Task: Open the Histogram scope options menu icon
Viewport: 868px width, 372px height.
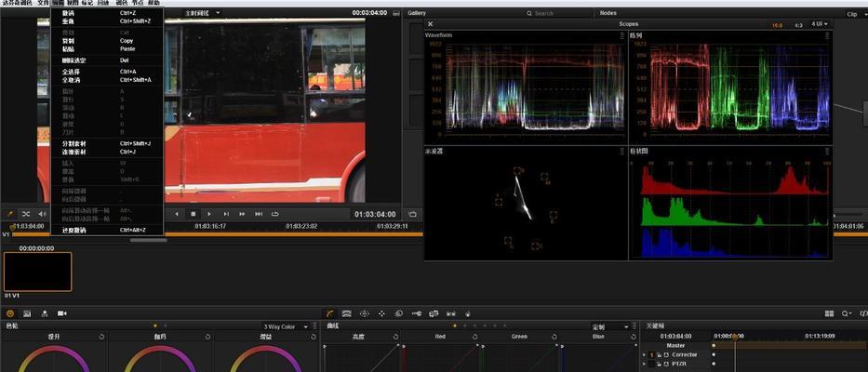Action: pos(827,151)
